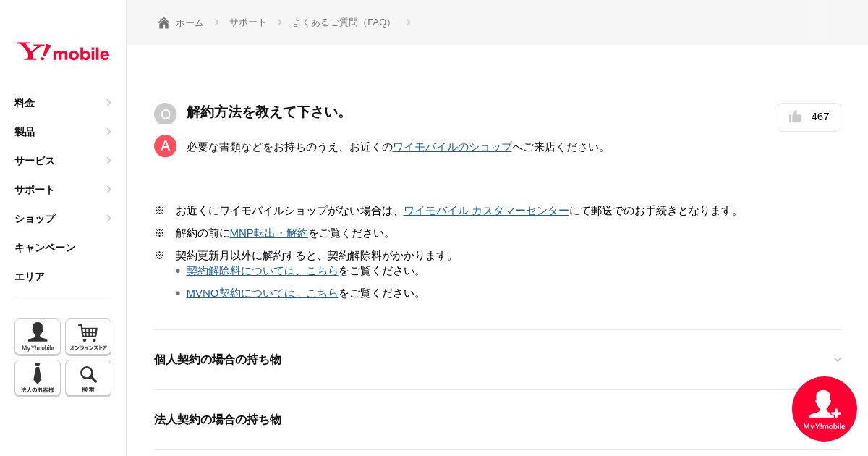Viewport: 868px width, 456px height.
Task: Go to ホーム breadcrumb link
Action: click(x=190, y=22)
